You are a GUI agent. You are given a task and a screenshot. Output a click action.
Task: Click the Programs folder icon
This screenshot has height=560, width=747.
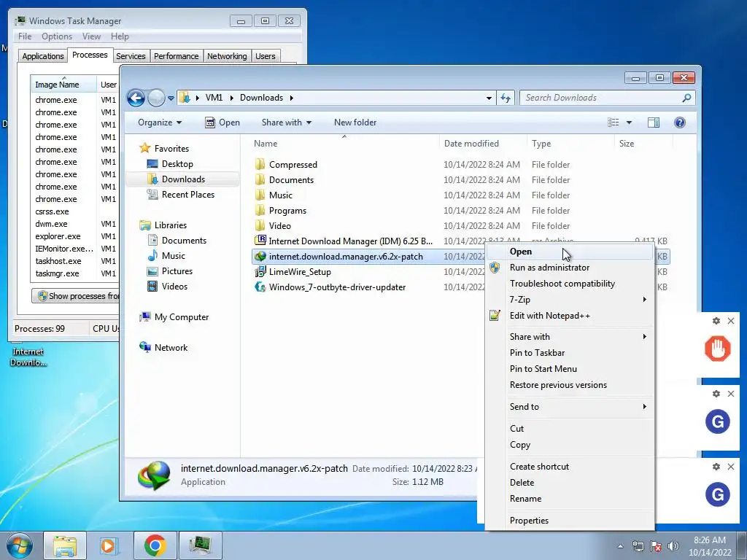point(260,211)
